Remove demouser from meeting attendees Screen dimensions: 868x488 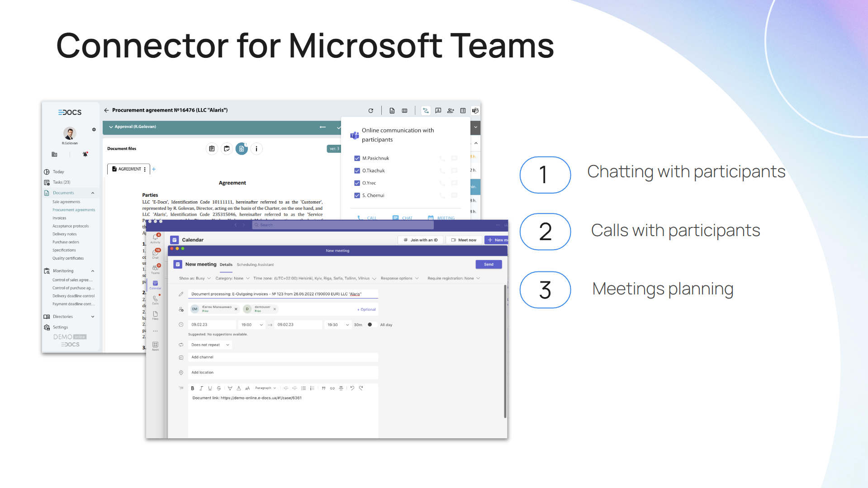pyautogui.click(x=275, y=309)
